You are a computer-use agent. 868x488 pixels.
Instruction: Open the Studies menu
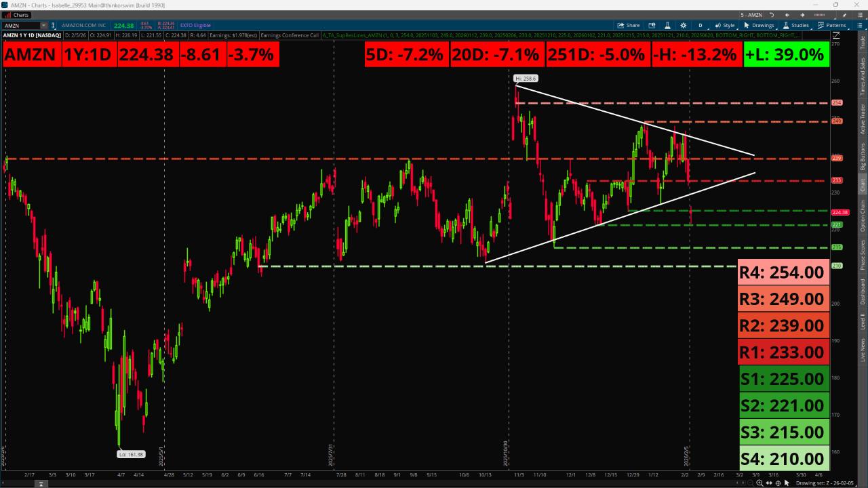click(x=796, y=25)
